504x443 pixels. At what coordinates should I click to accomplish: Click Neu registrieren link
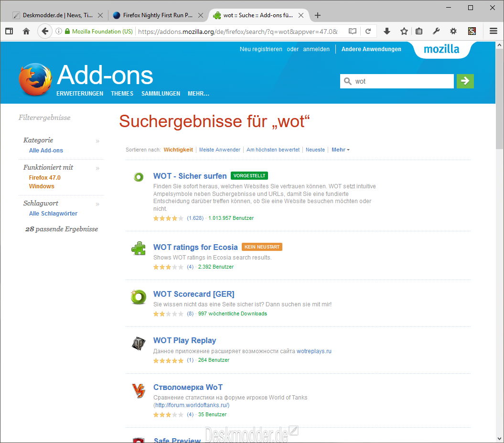tap(261, 49)
